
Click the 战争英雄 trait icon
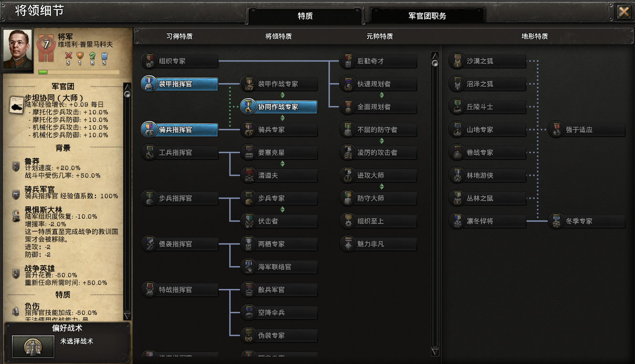16,273
